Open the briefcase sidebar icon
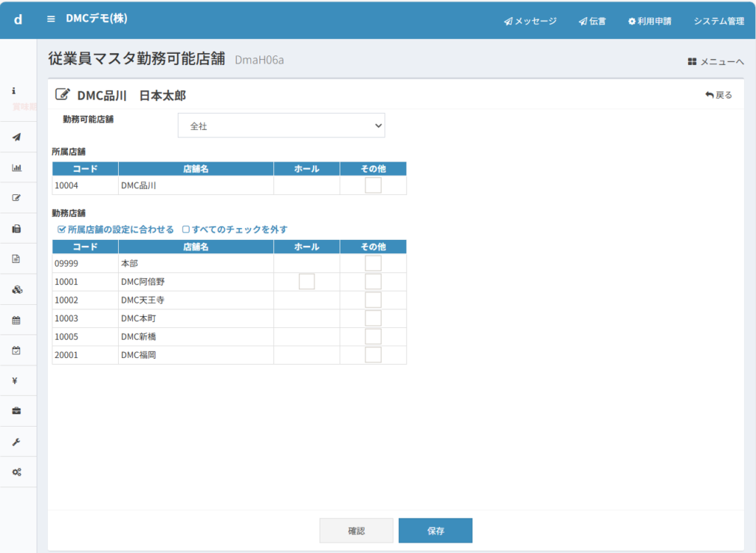This screenshot has height=553, width=756. [16, 411]
